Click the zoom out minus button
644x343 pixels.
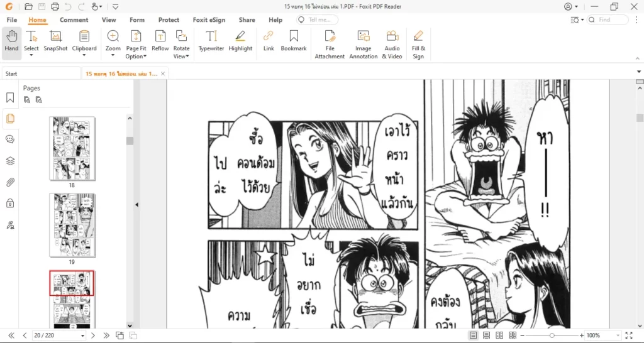pyautogui.click(x=523, y=335)
